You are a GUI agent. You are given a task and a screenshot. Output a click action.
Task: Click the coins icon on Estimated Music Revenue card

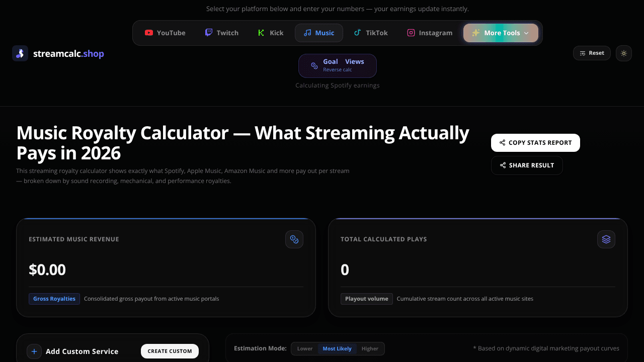click(x=294, y=239)
